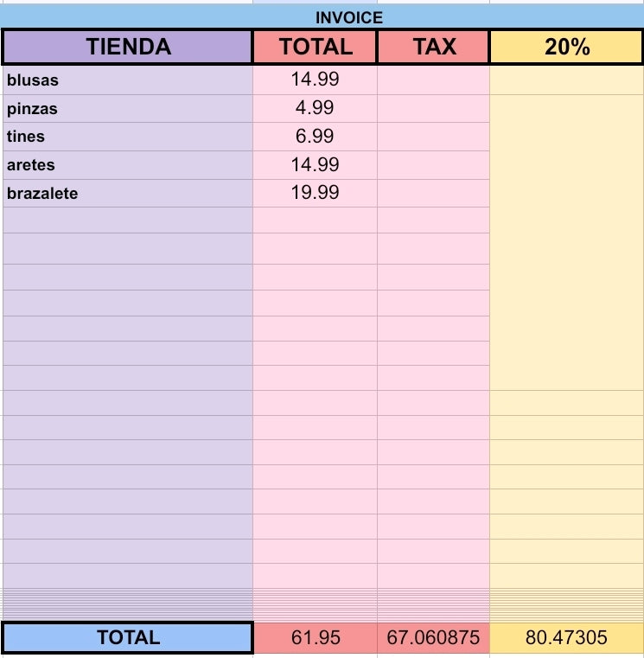Image resolution: width=644 pixels, height=658 pixels.
Task: Click the 20% header cell
Action: click(566, 47)
